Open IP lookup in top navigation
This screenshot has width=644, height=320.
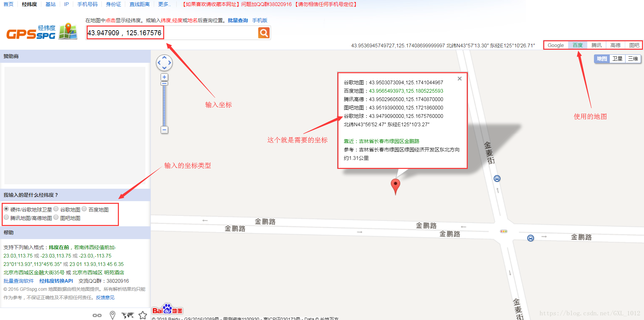pos(66,4)
